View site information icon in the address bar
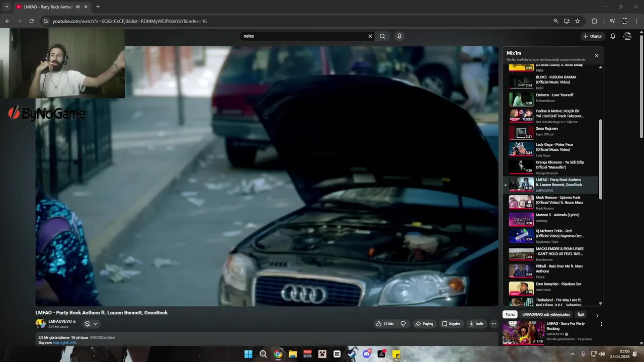 46,21
